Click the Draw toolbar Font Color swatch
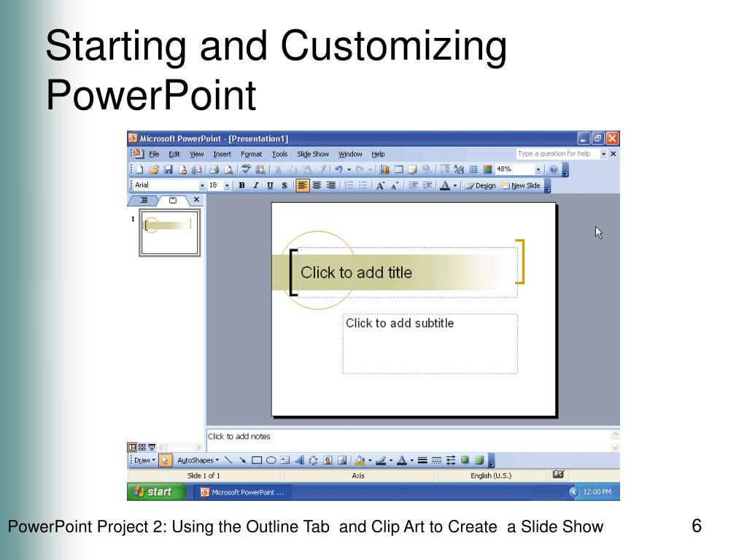 (x=402, y=460)
